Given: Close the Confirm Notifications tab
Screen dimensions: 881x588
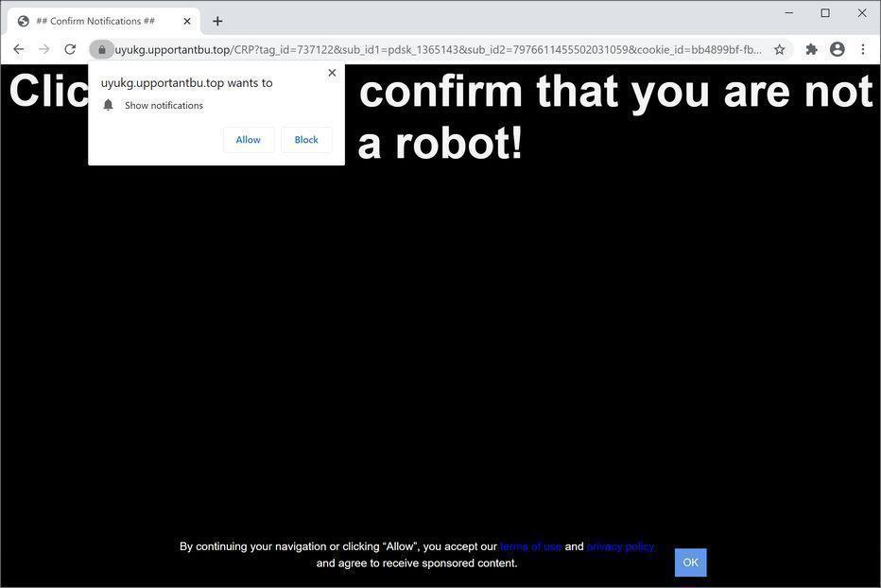Looking at the screenshot, I should tap(186, 20).
